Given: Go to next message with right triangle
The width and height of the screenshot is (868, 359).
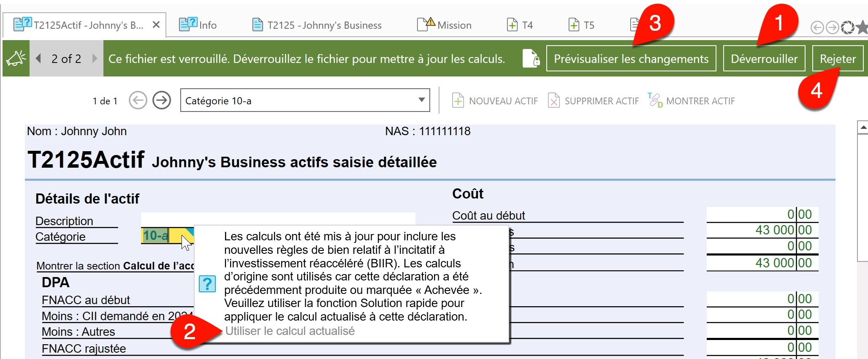Looking at the screenshot, I should (95, 58).
